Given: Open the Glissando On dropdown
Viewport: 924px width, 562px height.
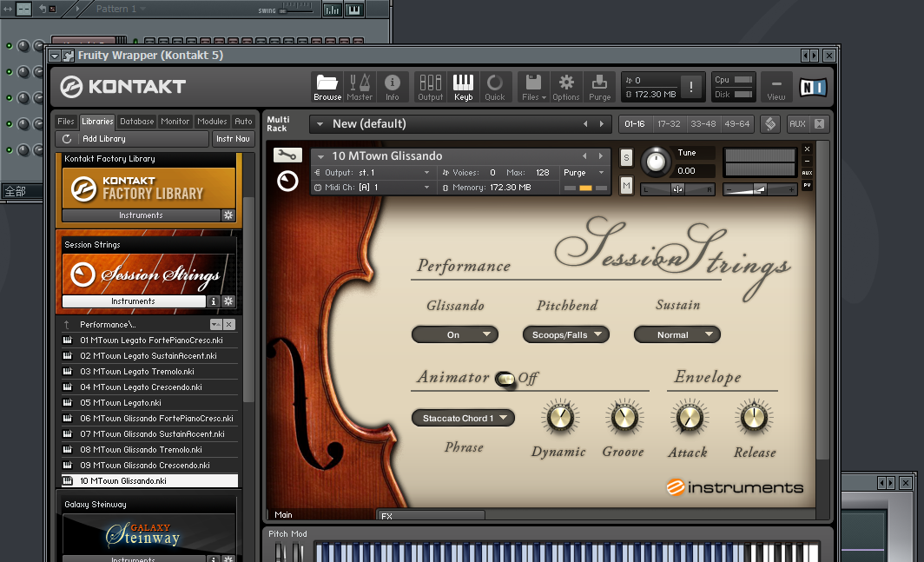Looking at the screenshot, I should [455, 334].
